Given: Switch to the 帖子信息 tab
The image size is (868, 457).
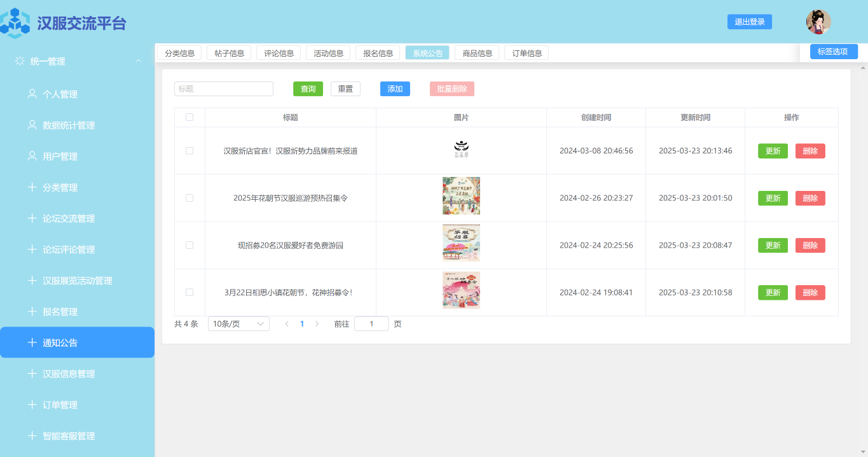Looking at the screenshot, I should (229, 53).
